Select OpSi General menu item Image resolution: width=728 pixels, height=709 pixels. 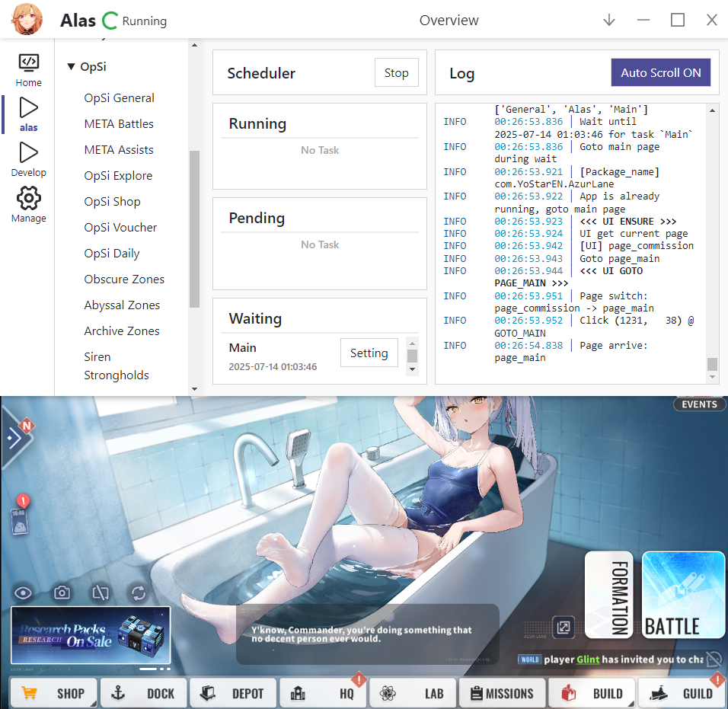[x=119, y=98]
